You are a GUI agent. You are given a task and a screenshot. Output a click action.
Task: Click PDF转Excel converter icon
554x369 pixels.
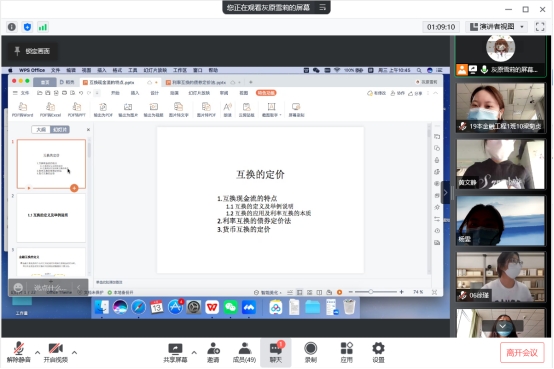(x=50, y=110)
